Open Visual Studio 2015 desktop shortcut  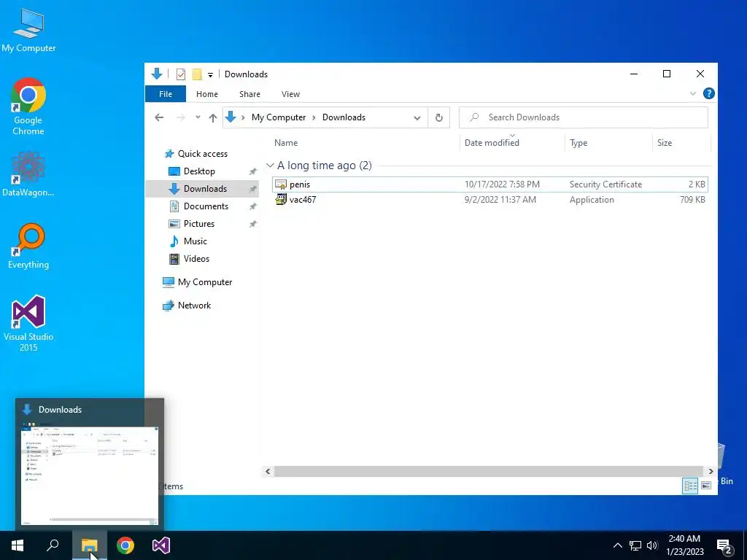click(x=28, y=324)
